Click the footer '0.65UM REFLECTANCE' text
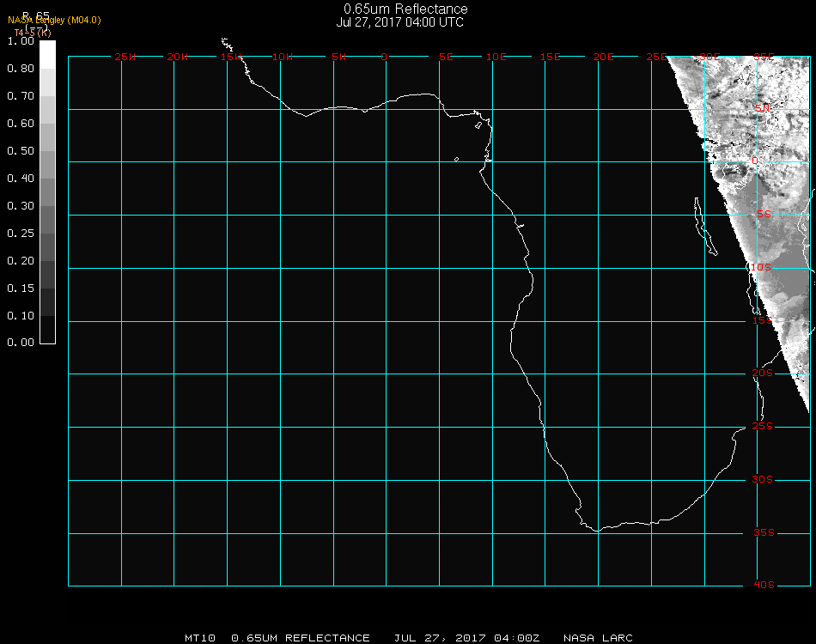This screenshot has width=816, height=644. [x=301, y=638]
